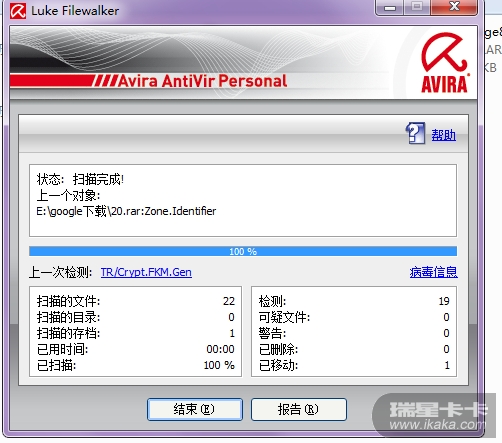Click the large AVIRA logo in banner
This screenshot has height=443, width=502.
(x=445, y=63)
